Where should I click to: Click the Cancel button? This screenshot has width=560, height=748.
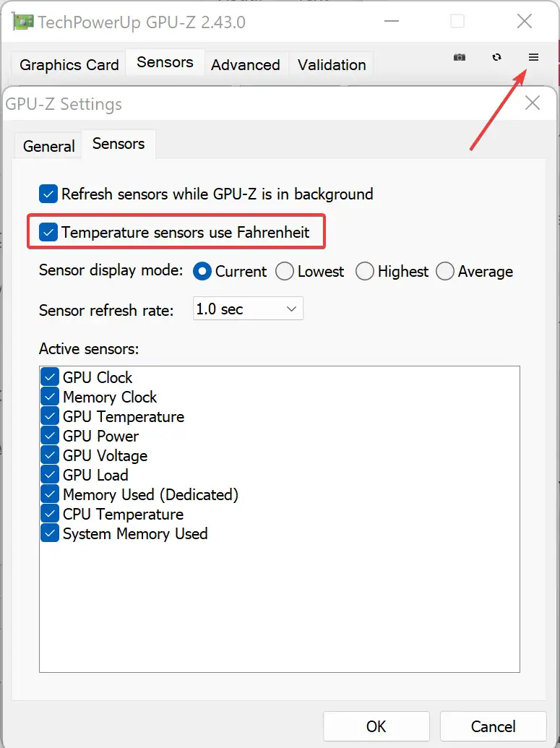point(493,726)
